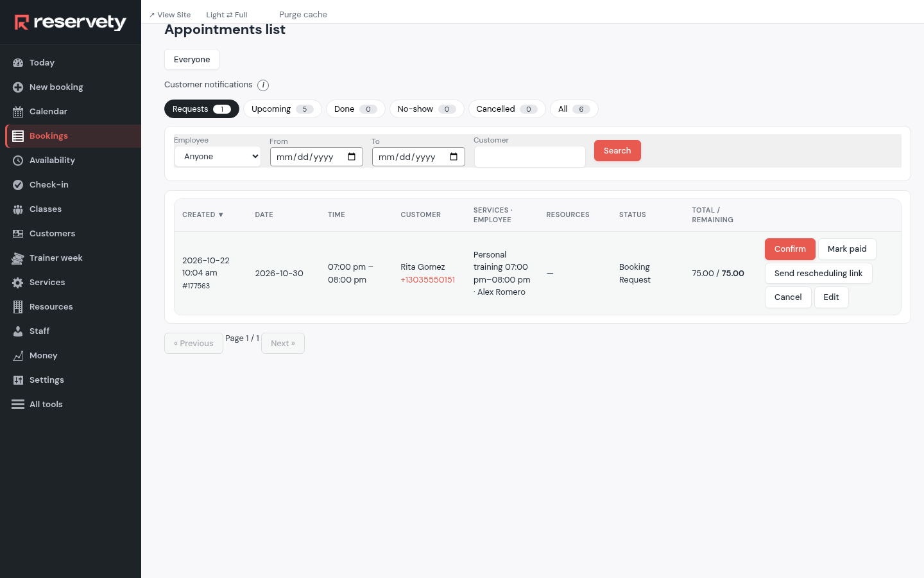Click the Today dashboard icon in sidebar

click(18, 63)
